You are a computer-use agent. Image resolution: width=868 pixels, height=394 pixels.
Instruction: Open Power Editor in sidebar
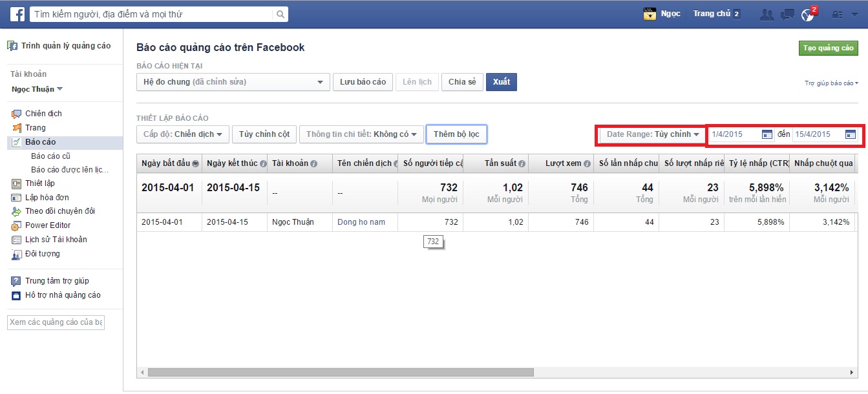tap(48, 225)
